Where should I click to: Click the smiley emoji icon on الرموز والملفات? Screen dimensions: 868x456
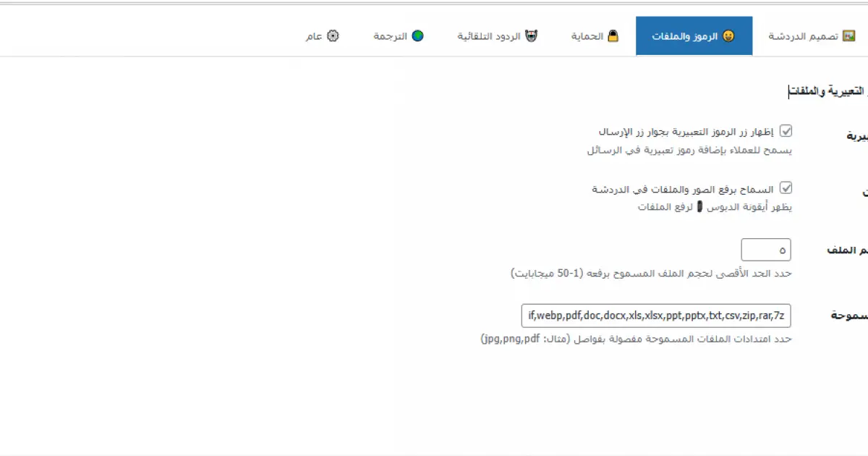point(728,36)
